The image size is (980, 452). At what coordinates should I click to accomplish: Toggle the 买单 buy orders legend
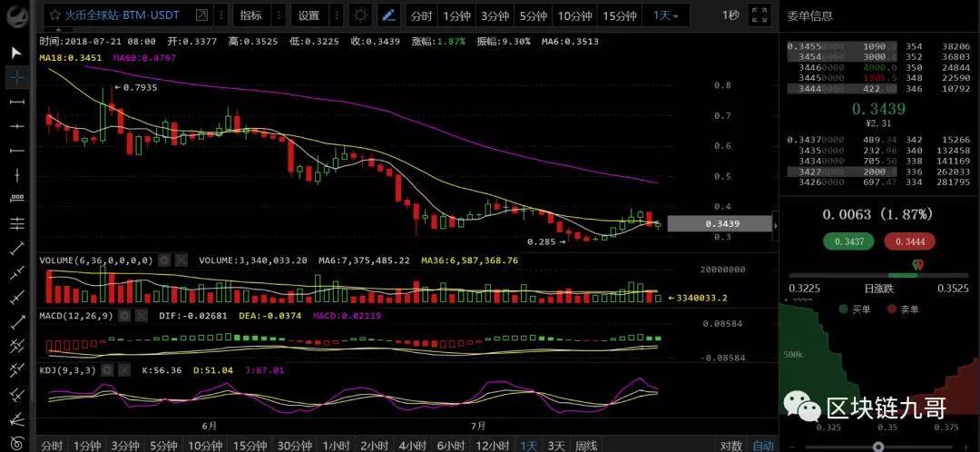[x=855, y=309]
